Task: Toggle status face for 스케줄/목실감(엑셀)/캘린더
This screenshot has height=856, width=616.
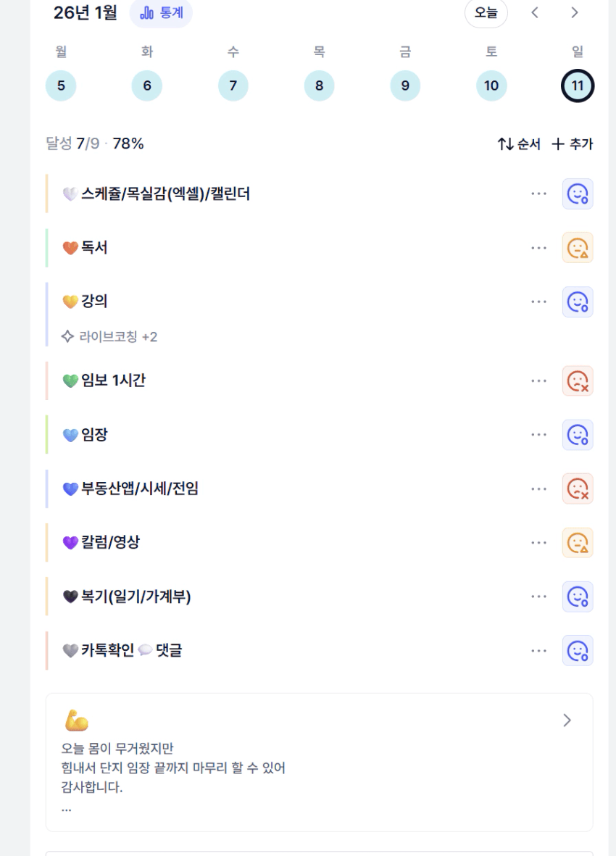Action: coord(578,194)
